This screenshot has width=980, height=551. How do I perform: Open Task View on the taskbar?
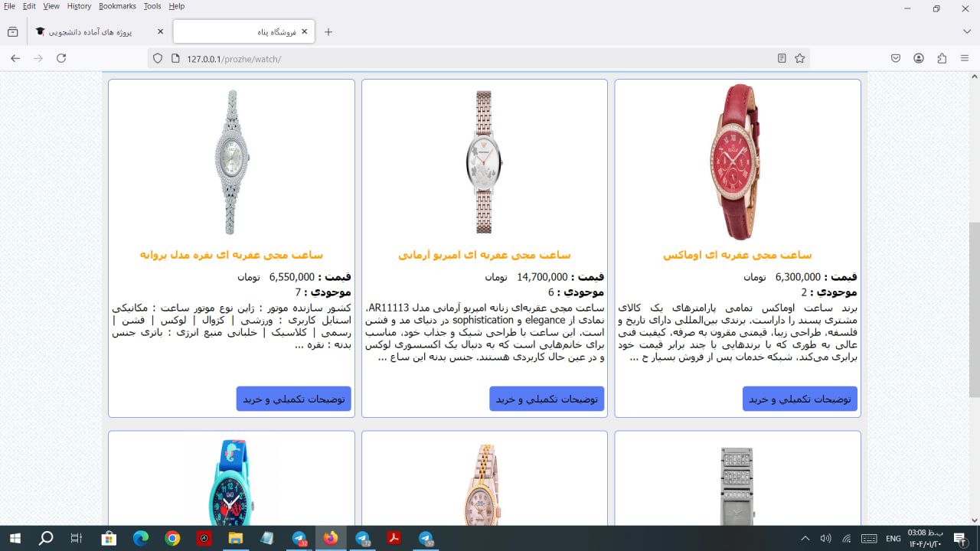coord(76,539)
